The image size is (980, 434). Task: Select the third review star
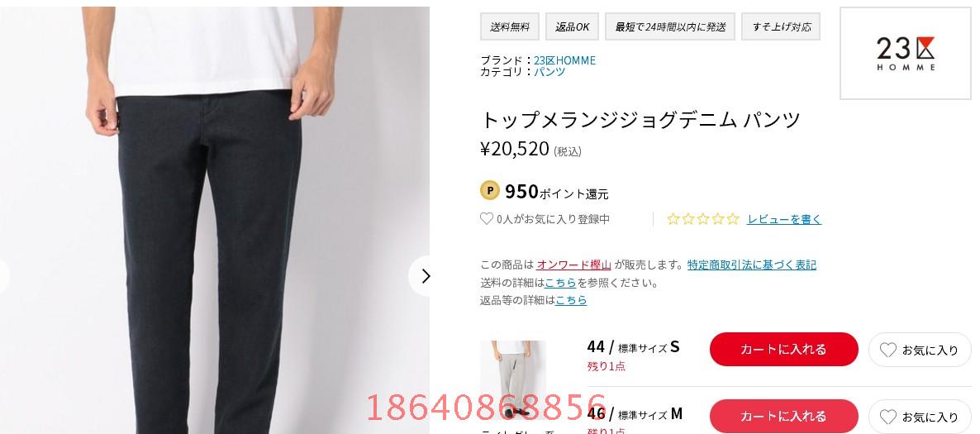[703, 219]
